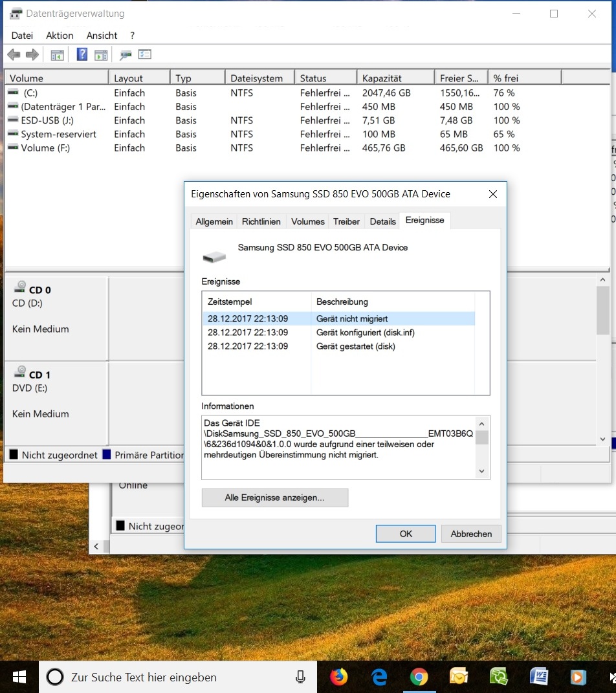The height and width of the screenshot is (693, 616).
Task: Click the left scroll arrow in background window
Action: coord(96,547)
